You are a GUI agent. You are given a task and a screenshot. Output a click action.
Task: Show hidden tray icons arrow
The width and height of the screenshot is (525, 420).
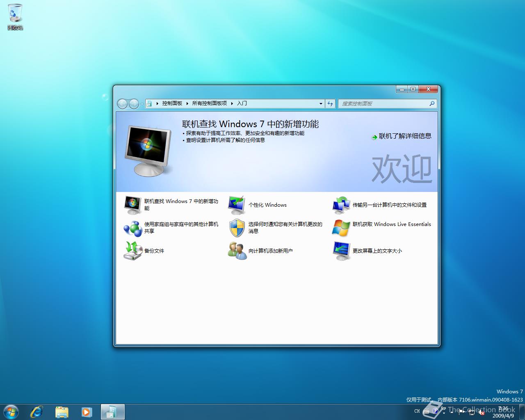(x=452, y=412)
